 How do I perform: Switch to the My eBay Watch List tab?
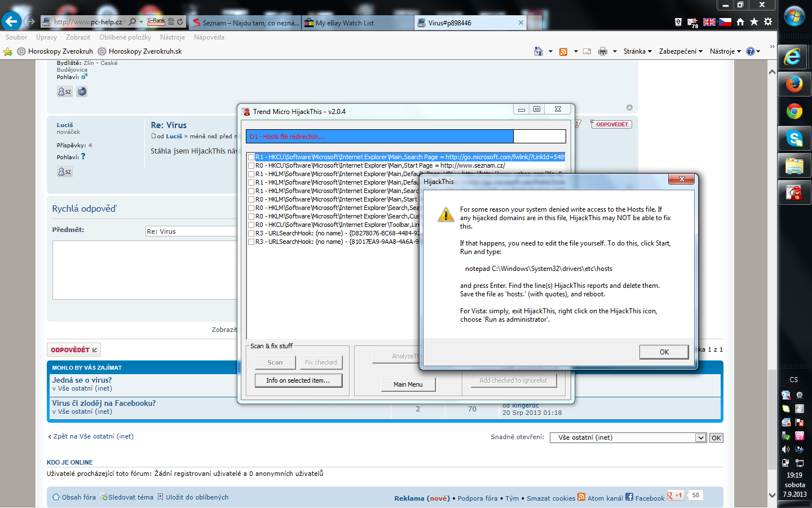(357, 23)
